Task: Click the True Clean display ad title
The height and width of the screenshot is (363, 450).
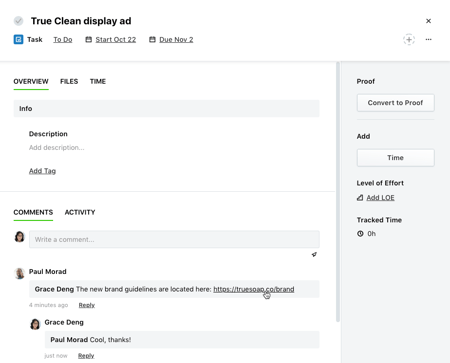Action: coord(81,21)
